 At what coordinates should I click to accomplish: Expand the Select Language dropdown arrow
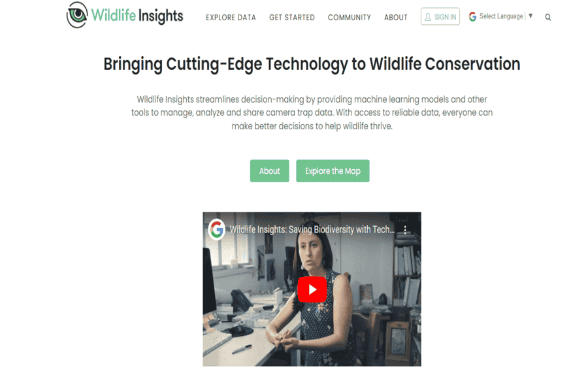pyautogui.click(x=531, y=16)
